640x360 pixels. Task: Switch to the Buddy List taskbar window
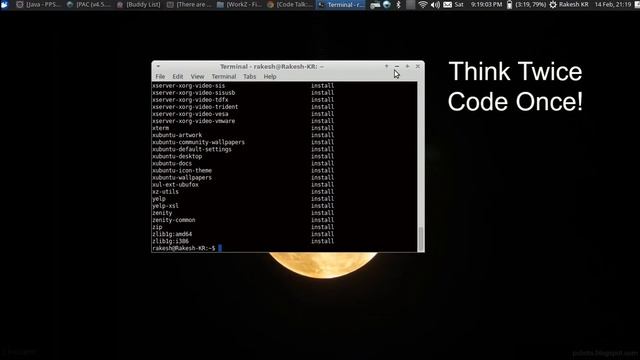point(139,4)
